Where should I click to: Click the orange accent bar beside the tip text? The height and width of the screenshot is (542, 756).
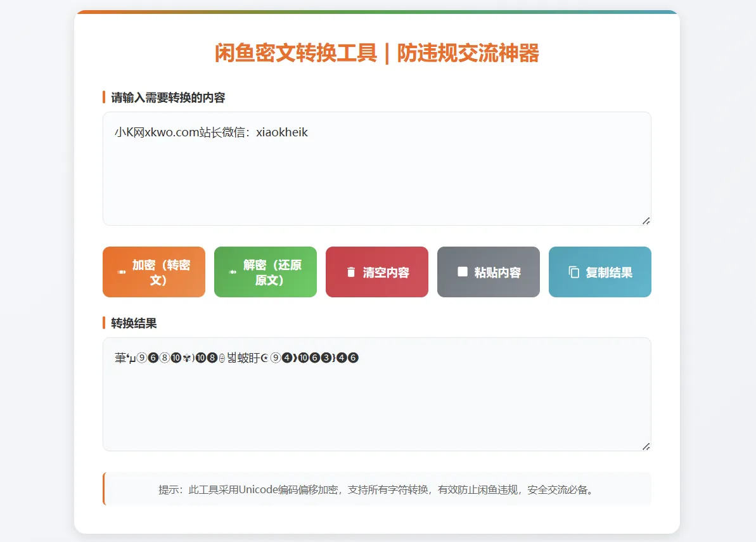click(x=104, y=489)
